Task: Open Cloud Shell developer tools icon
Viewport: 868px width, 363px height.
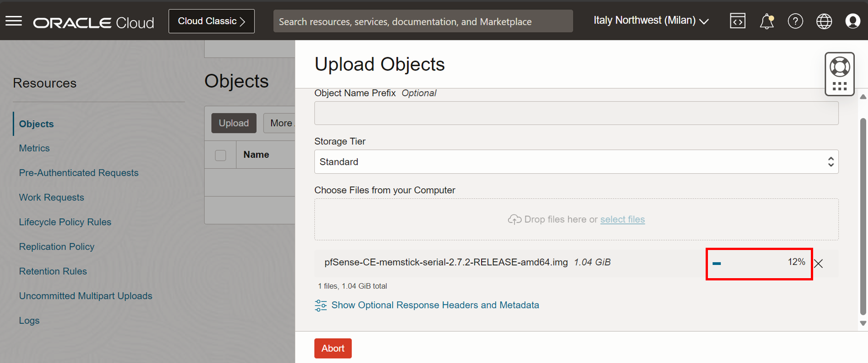Action: [737, 21]
